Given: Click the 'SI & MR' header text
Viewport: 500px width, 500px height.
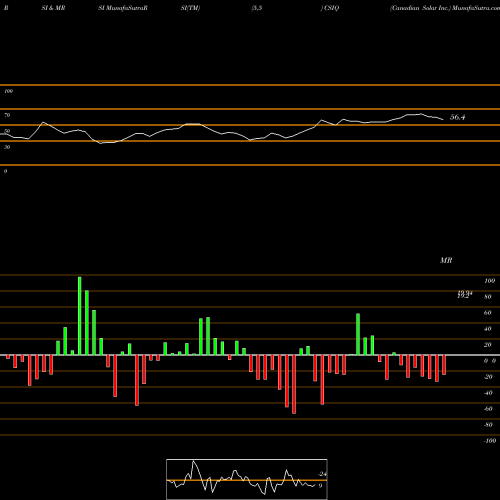Looking at the screenshot, I should (53, 8).
